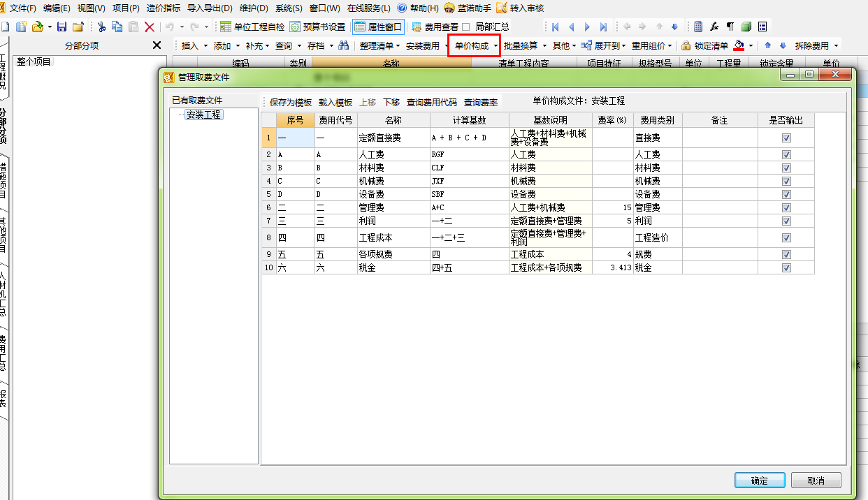Move item up with blue up arrow
Viewport: 868px width, 500px height.
pyautogui.click(x=767, y=45)
